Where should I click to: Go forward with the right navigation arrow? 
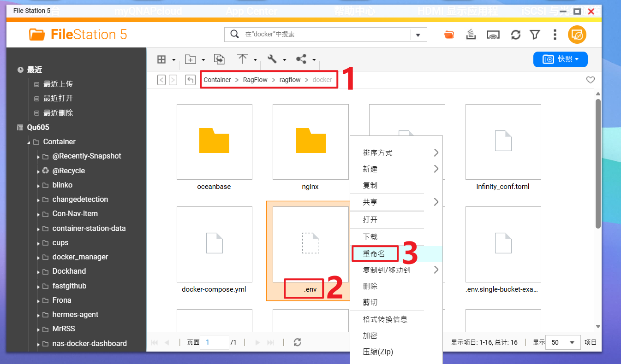pyautogui.click(x=173, y=80)
